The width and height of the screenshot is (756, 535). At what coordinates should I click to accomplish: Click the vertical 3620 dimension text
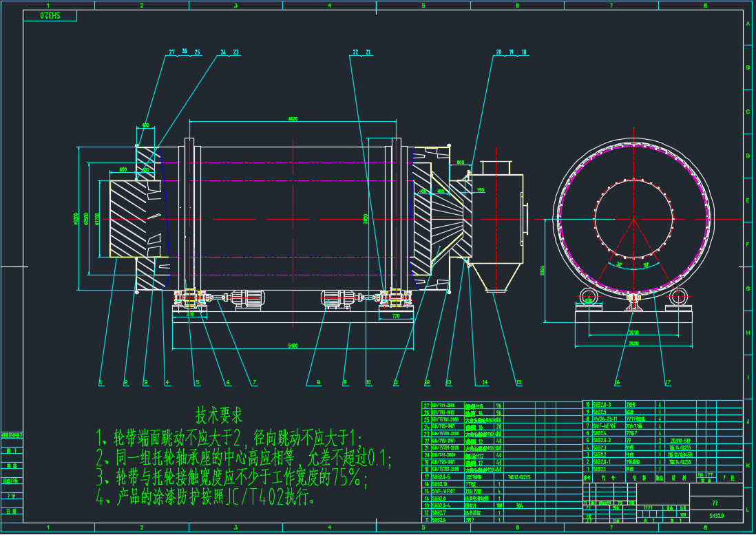(366, 219)
